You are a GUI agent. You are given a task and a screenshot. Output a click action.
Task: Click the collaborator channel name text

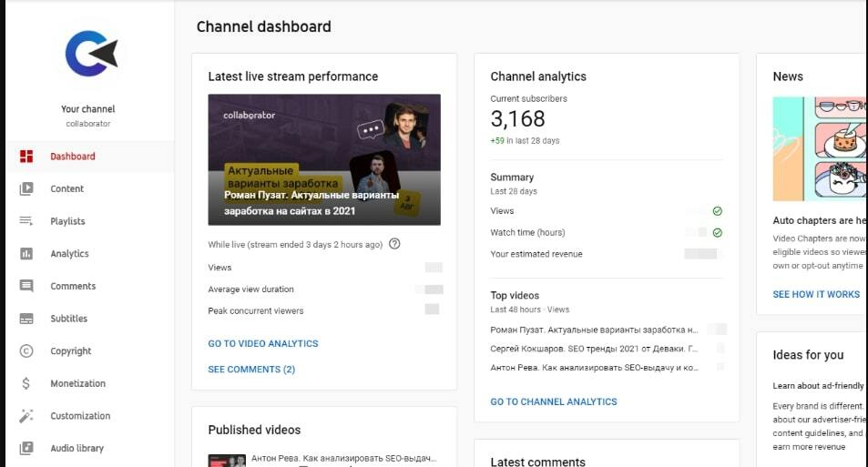tap(88, 124)
